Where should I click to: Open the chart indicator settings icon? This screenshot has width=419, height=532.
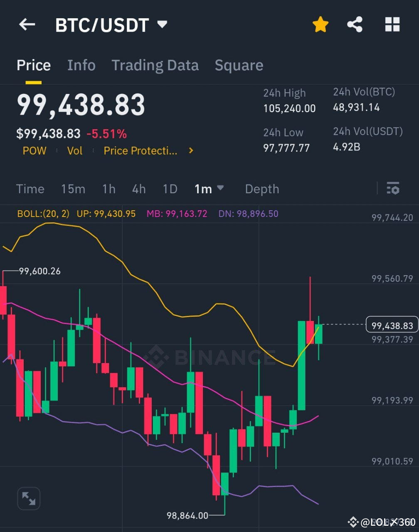[393, 189]
